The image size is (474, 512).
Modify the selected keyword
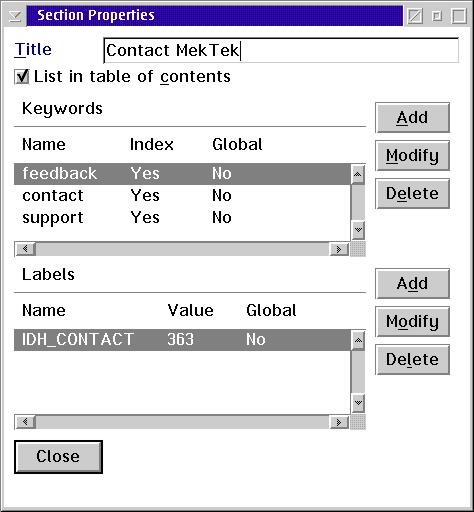(412, 156)
